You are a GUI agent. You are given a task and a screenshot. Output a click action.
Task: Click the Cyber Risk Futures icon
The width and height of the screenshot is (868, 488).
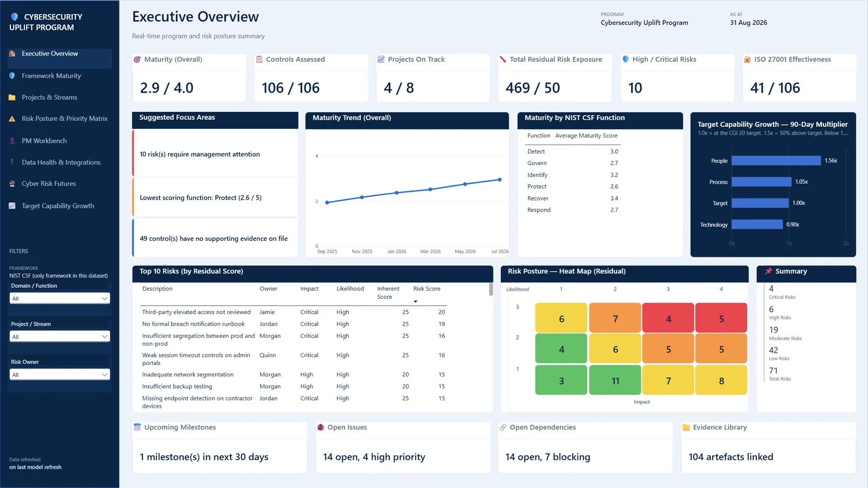pos(12,184)
